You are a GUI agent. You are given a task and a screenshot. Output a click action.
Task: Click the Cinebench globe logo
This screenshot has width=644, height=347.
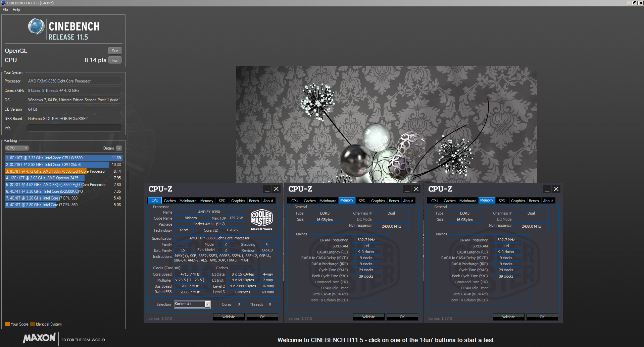click(x=36, y=26)
